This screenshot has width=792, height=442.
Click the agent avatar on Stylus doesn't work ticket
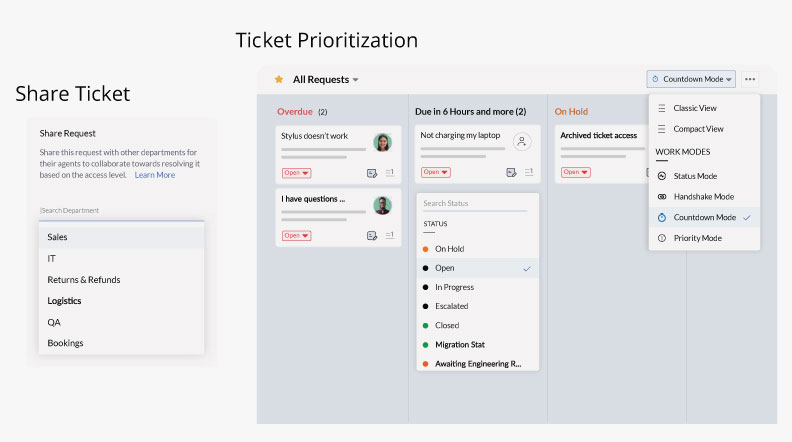(x=382, y=142)
